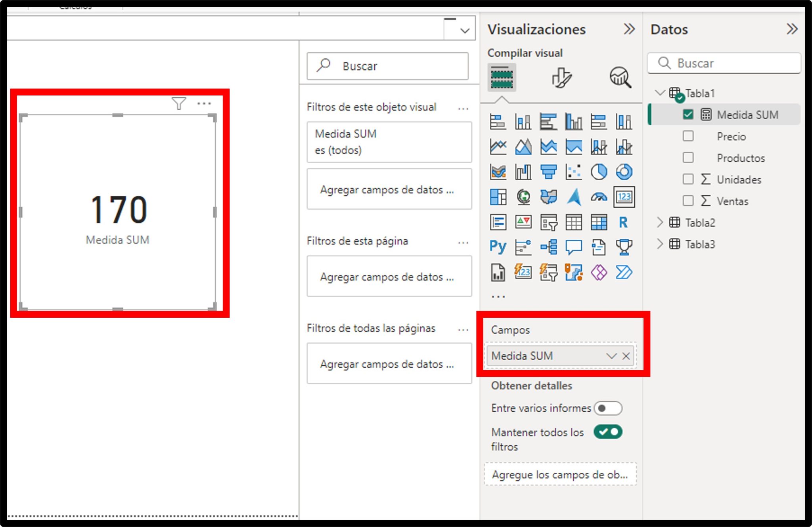
Task: Remove Medida SUM from the Campos well
Action: (626, 356)
